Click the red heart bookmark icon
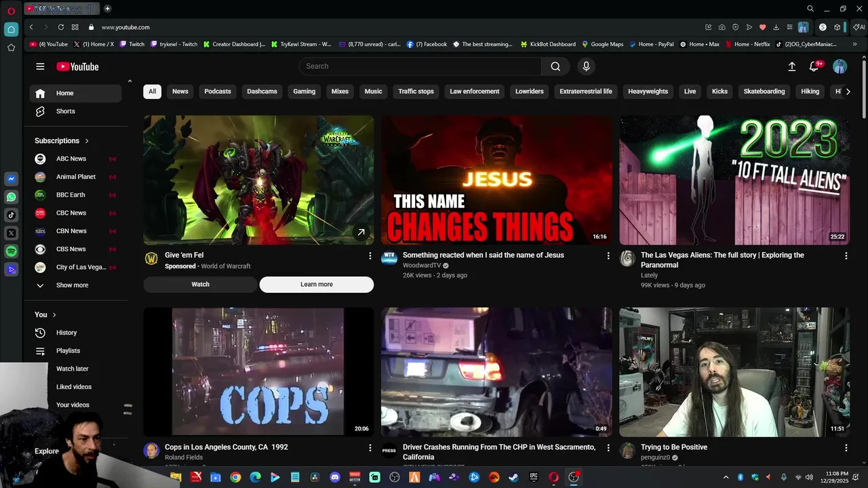 762,27
